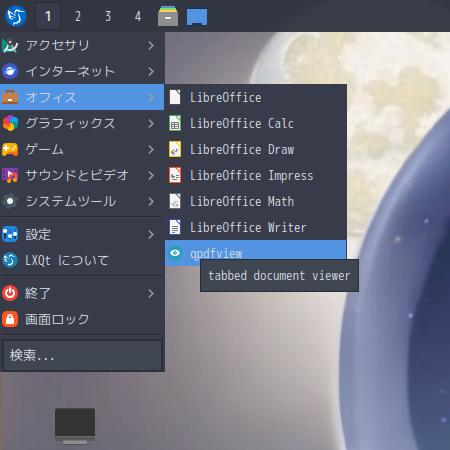Open LibreOffice Math formula editor
This screenshot has height=450, width=450.
[255, 201]
